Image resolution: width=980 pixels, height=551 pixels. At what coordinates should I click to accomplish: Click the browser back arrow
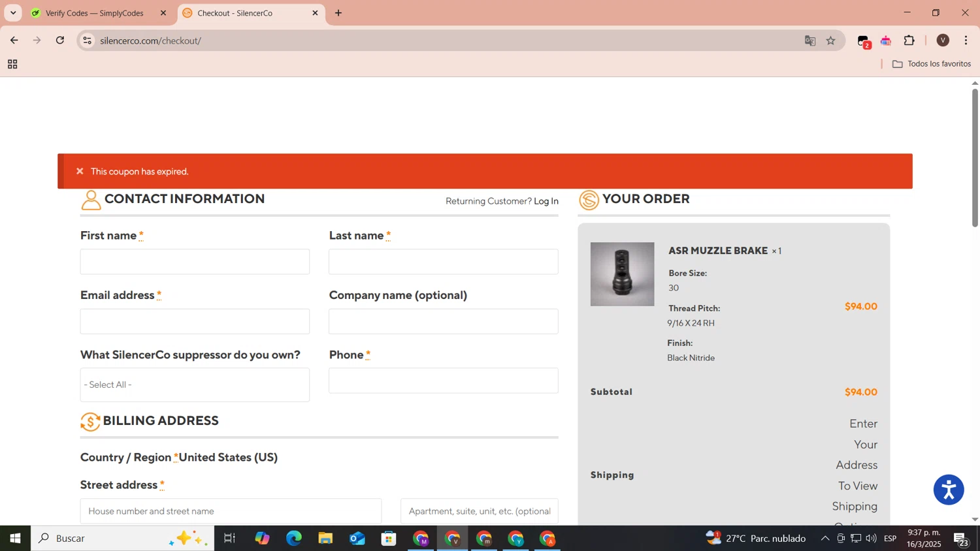coord(14,40)
